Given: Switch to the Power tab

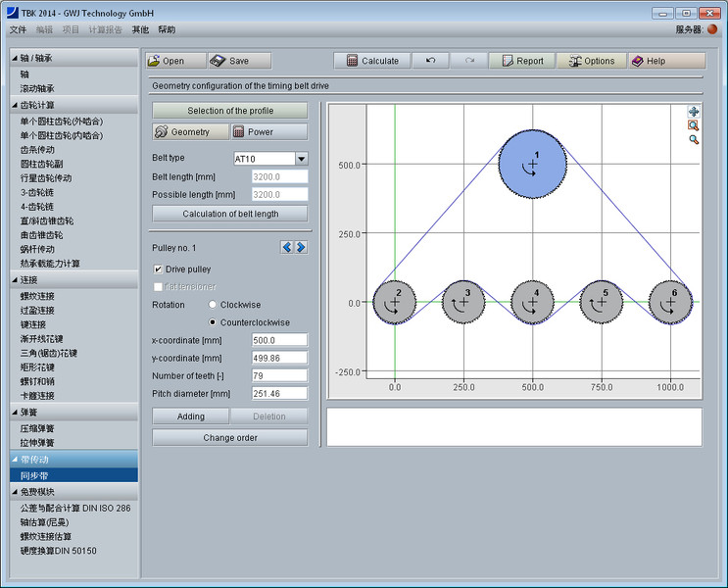Looking at the screenshot, I should pos(269,132).
